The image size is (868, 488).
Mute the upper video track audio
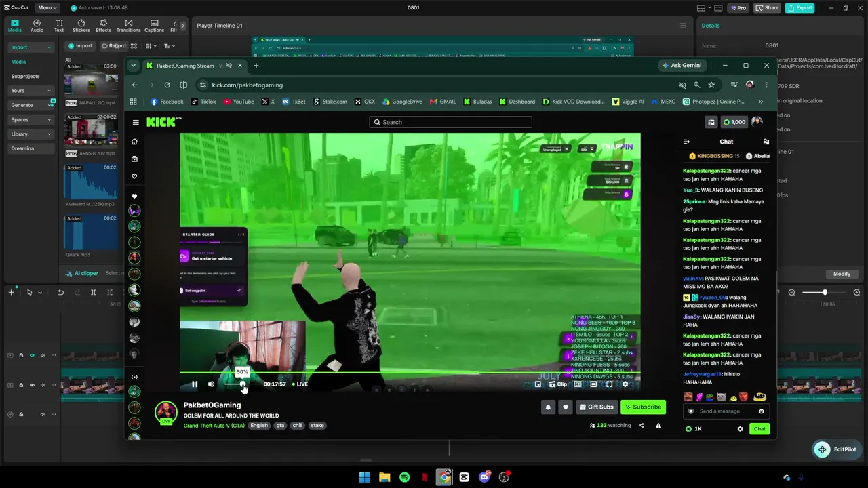[43, 355]
